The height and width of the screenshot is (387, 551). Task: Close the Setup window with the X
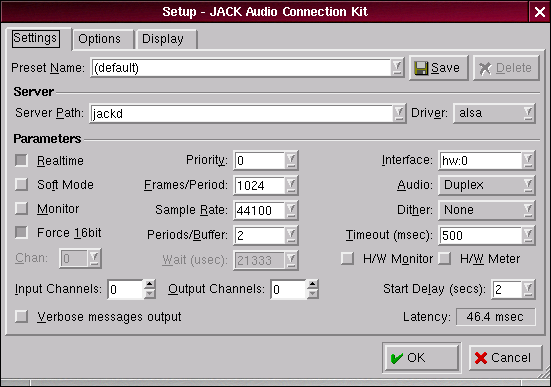point(540,12)
